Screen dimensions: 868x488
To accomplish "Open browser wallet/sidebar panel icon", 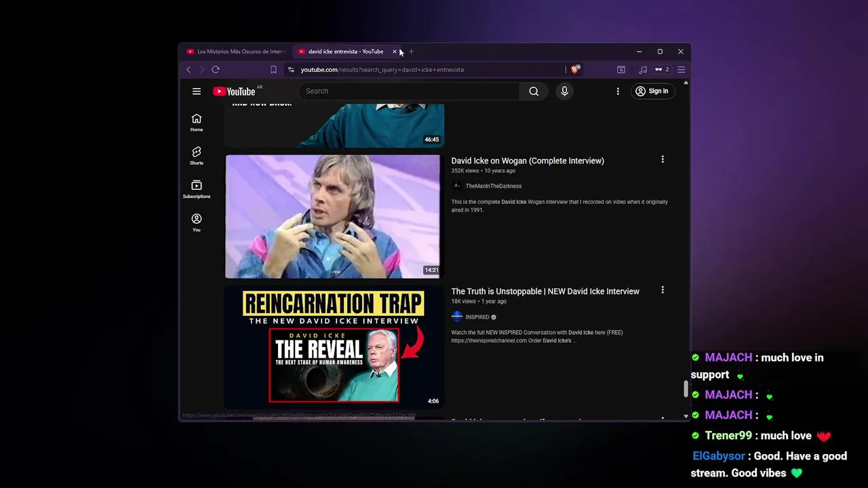I will tap(620, 70).
